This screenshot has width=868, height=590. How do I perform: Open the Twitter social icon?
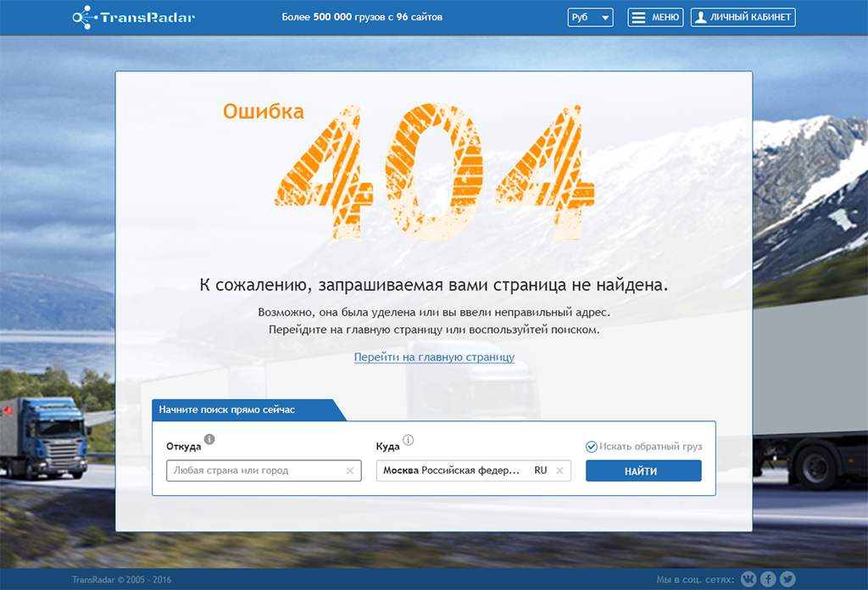point(787,579)
